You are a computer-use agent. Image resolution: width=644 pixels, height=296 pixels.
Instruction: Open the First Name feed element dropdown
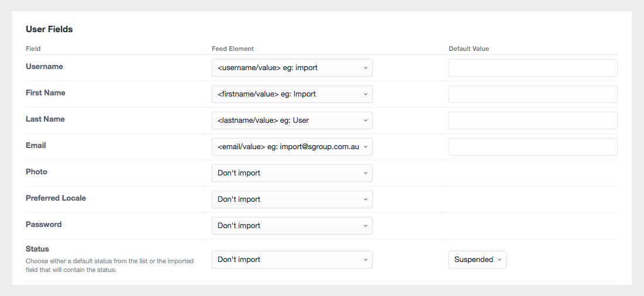[292, 94]
